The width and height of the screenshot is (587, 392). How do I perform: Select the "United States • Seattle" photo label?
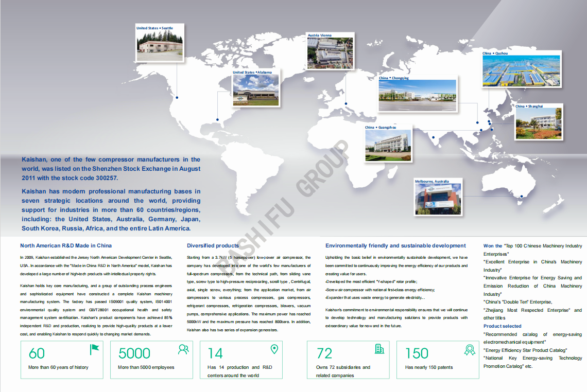pos(154,28)
